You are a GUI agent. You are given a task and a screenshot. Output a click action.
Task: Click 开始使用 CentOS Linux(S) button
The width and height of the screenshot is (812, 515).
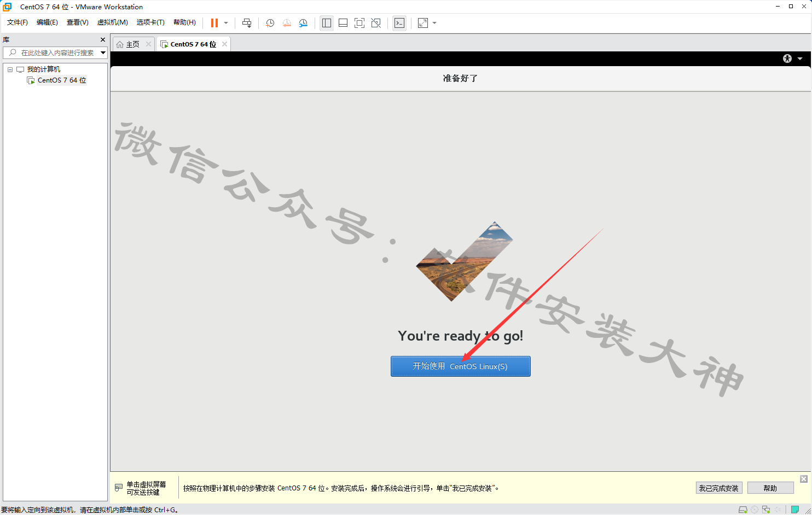click(x=461, y=366)
